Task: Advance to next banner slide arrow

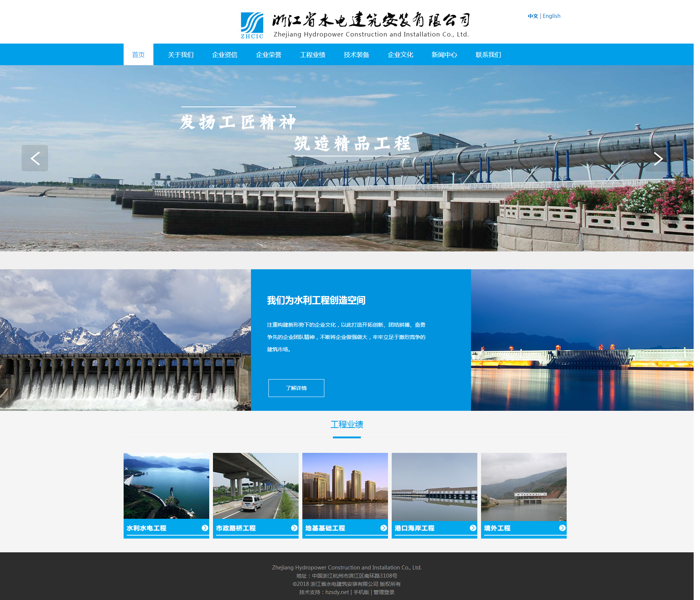Action: 658,159
